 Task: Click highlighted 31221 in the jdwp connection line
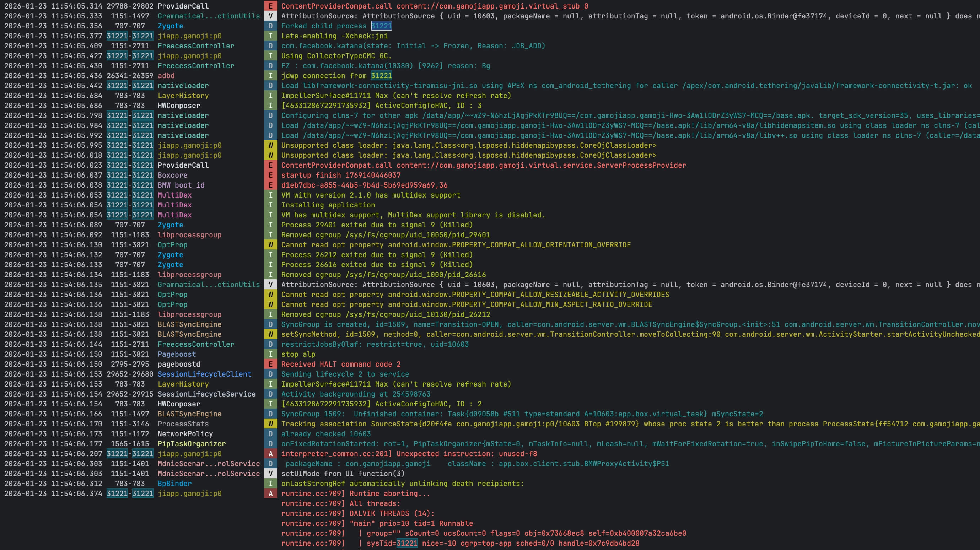coord(381,76)
